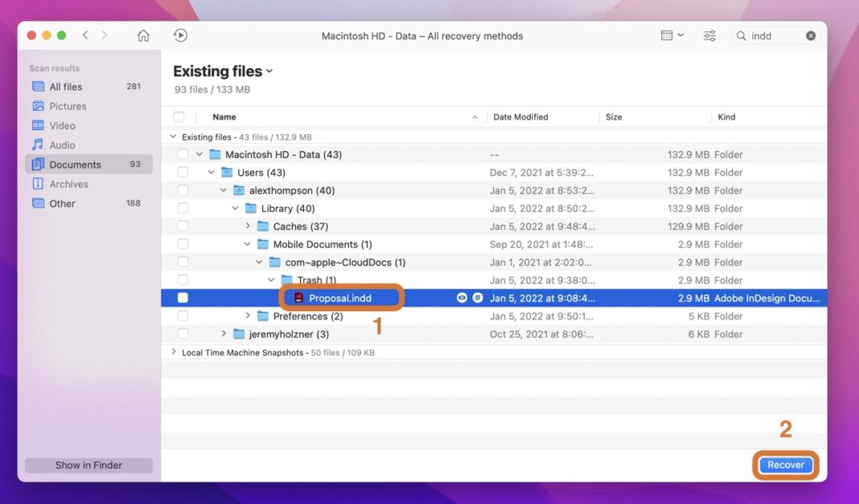Screen dimensions: 859x504
Task: Open the Existing files dropdown
Action: tap(223, 71)
